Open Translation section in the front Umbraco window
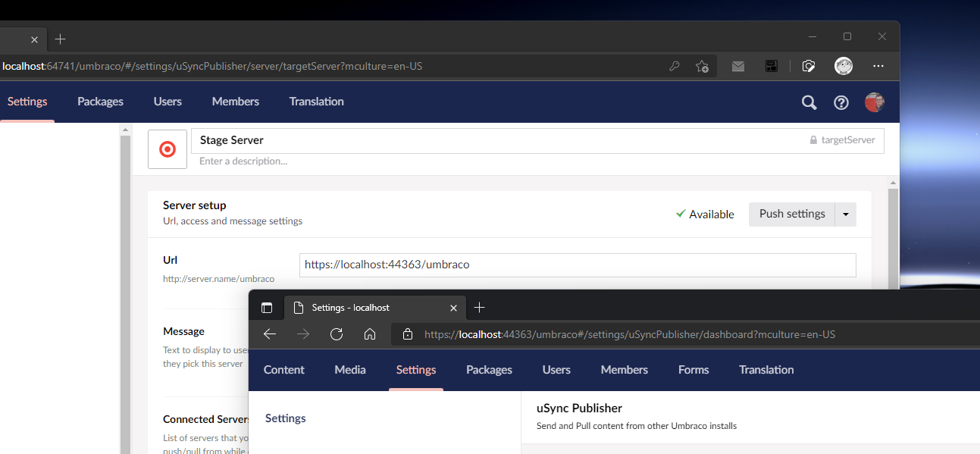 click(766, 370)
